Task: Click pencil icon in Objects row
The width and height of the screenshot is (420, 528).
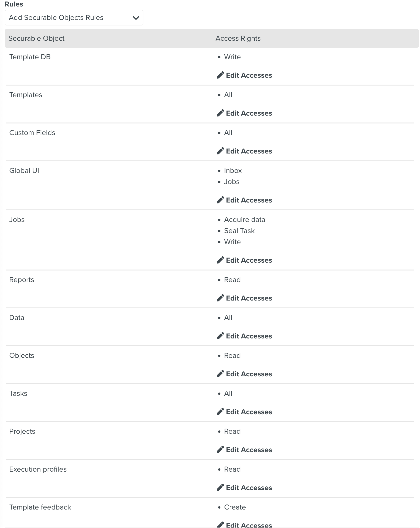Action: click(220, 374)
